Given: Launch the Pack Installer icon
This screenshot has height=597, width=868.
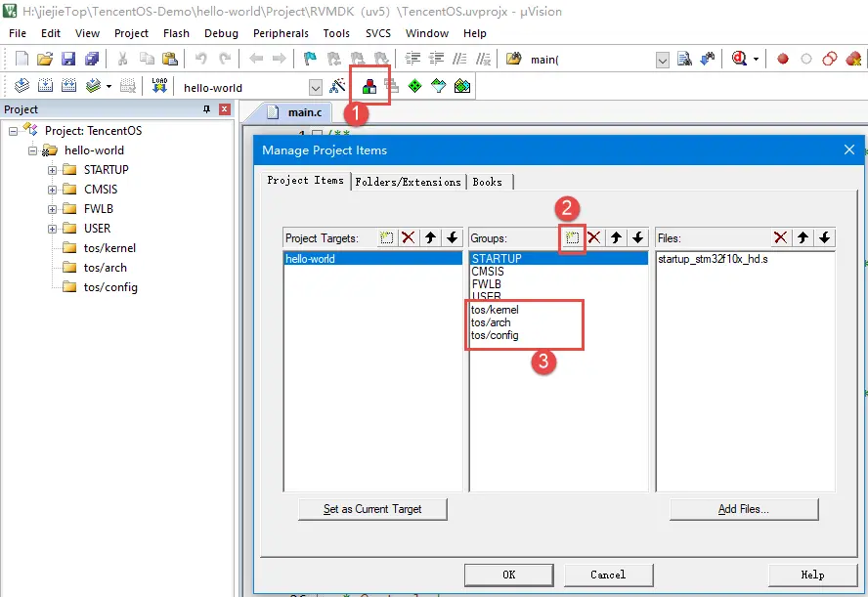Looking at the screenshot, I should point(462,86).
